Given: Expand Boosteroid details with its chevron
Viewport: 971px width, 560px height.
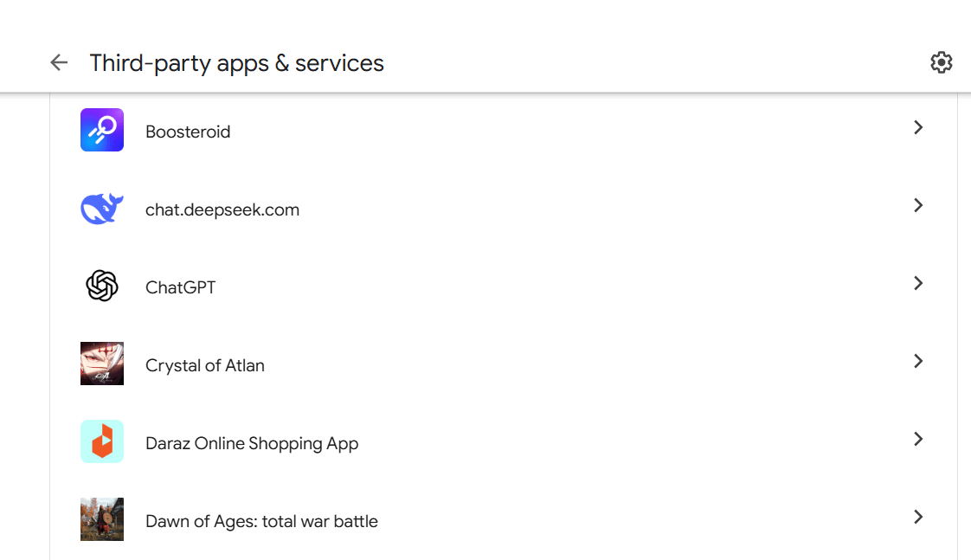Looking at the screenshot, I should click(x=918, y=128).
